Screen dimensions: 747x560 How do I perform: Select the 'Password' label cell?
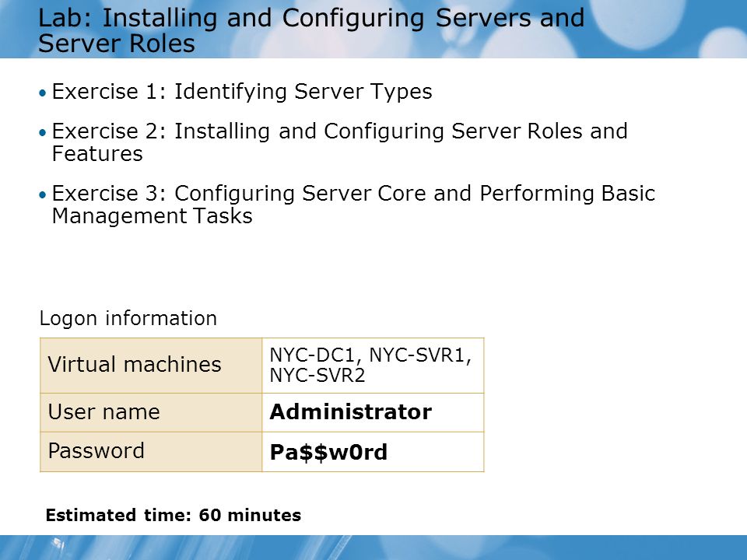[x=151, y=452]
